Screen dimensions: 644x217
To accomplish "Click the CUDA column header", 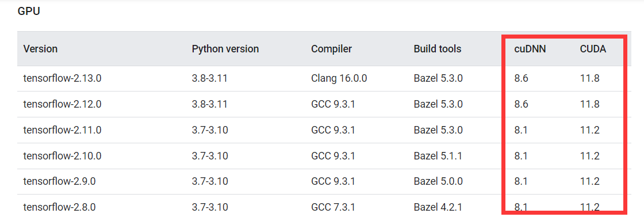I will click(593, 49).
